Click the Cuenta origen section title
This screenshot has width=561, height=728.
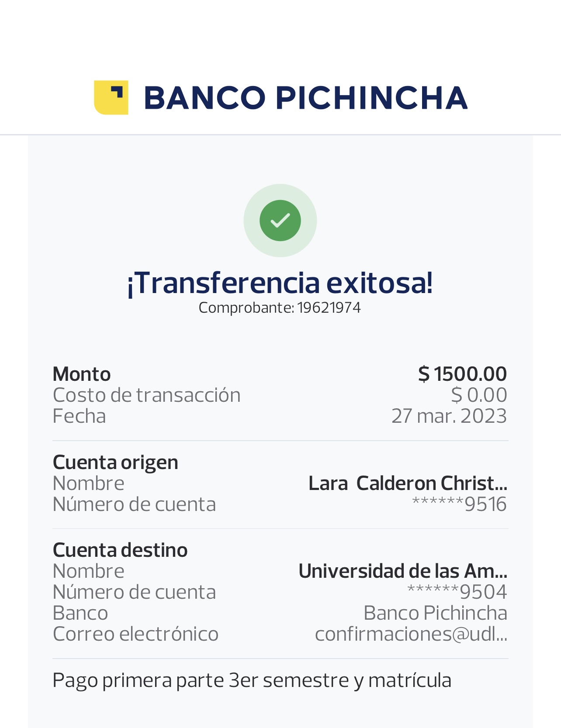tap(115, 462)
